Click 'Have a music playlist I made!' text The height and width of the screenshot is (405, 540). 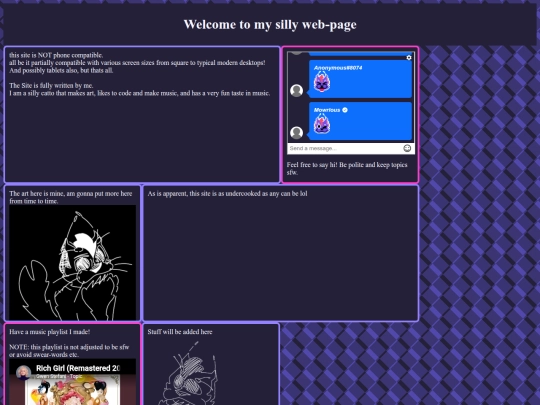(x=50, y=332)
